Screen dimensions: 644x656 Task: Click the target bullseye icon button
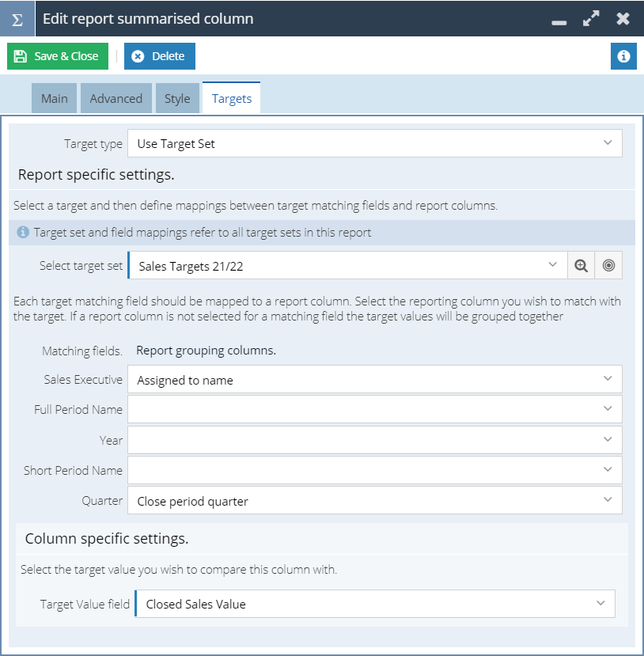[608, 265]
